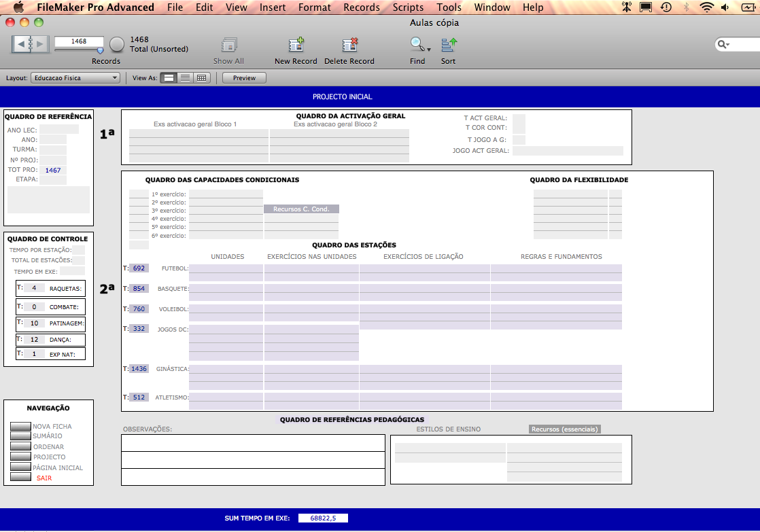Click the Show All records icon
Image resolution: width=760 pixels, height=532 pixels.
tap(228, 46)
